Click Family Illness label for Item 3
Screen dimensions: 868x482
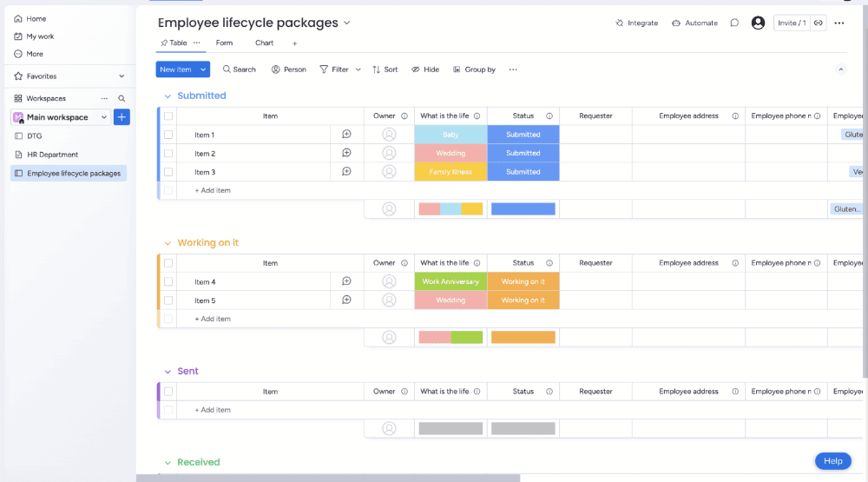point(450,172)
